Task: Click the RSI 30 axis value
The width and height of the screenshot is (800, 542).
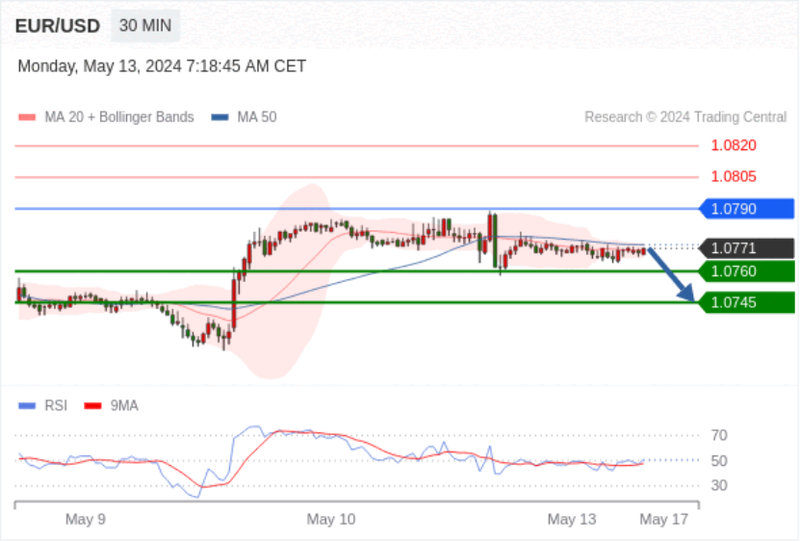Action: 719,485
